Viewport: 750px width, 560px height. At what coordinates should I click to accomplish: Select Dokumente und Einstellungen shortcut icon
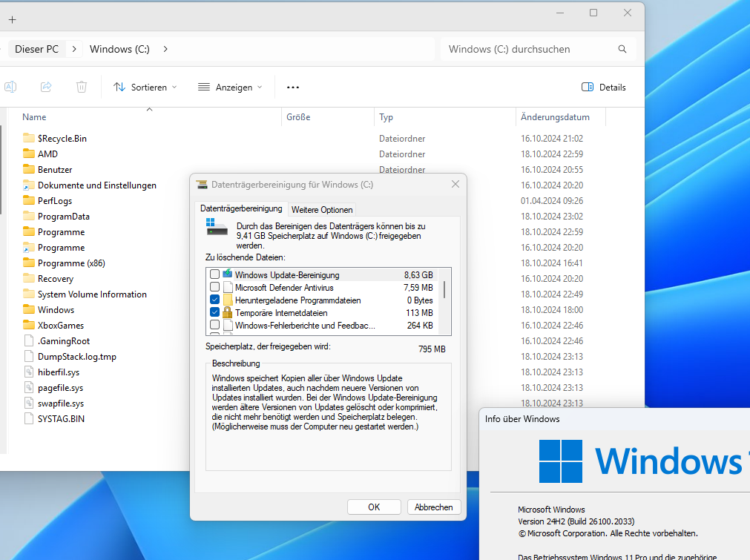point(29,185)
